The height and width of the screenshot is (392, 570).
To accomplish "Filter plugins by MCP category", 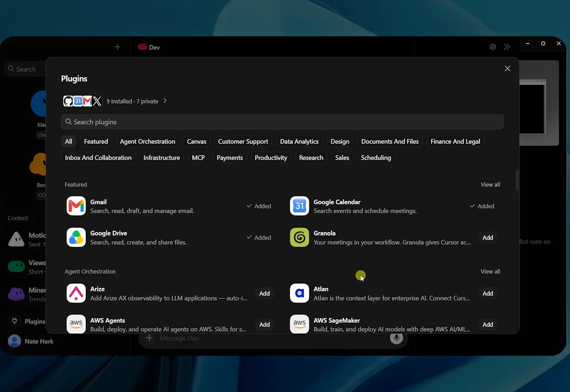I will tap(198, 158).
